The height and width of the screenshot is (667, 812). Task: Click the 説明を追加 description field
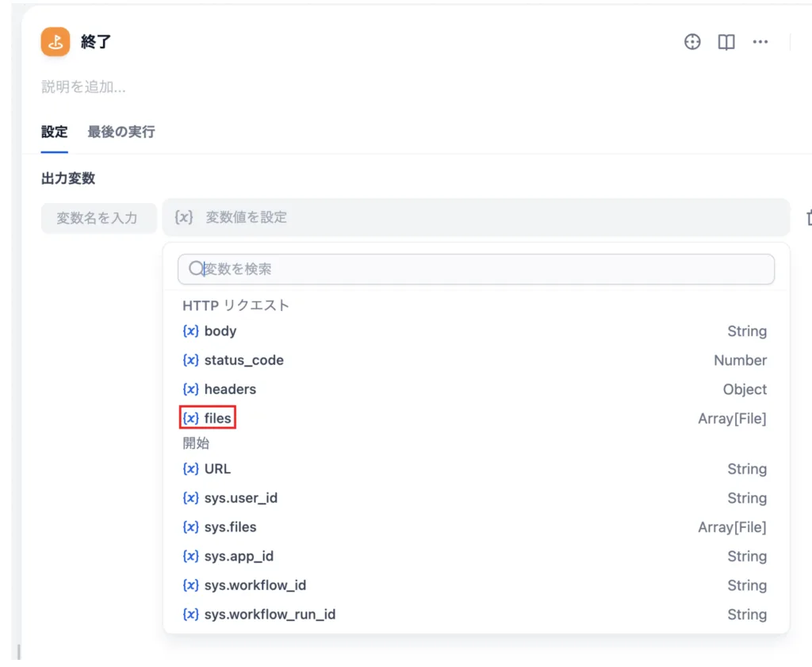tap(83, 87)
